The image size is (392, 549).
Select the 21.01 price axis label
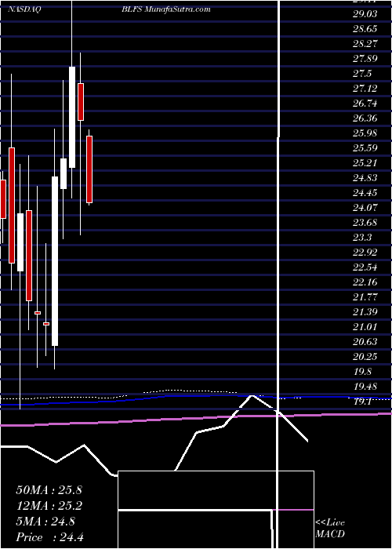coord(365,327)
